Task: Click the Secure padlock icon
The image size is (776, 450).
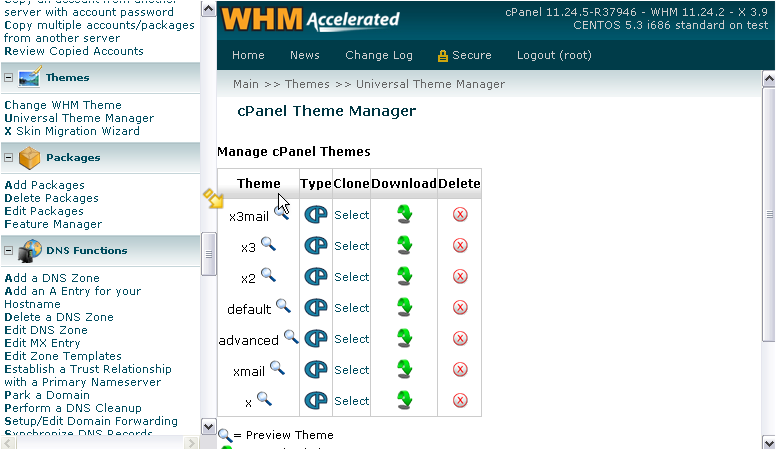Action: [442, 56]
